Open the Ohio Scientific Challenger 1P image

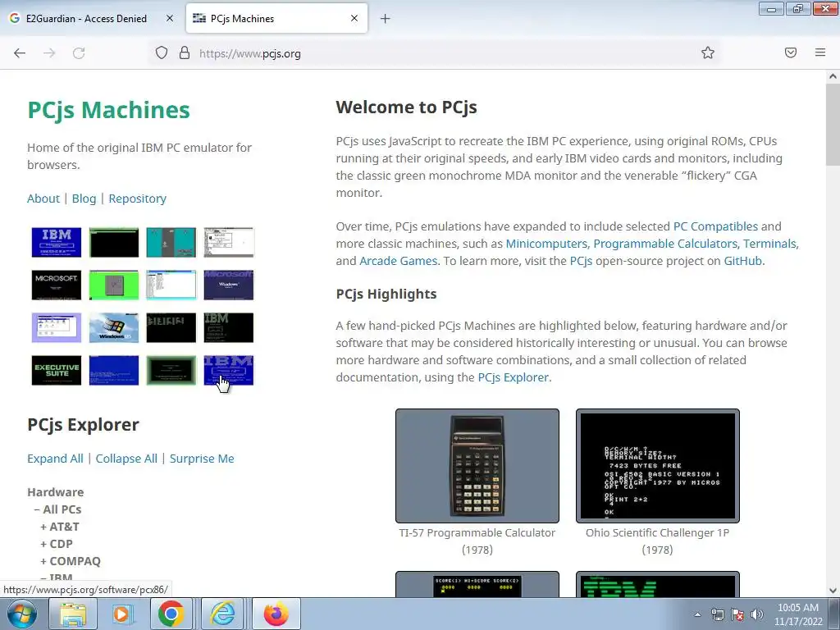pyautogui.click(x=657, y=466)
